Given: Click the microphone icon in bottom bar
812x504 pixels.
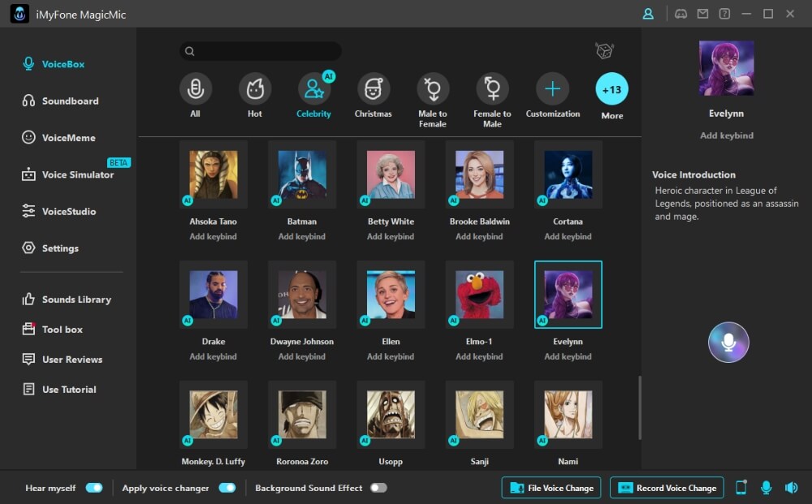Looking at the screenshot, I should [x=766, y=488].
